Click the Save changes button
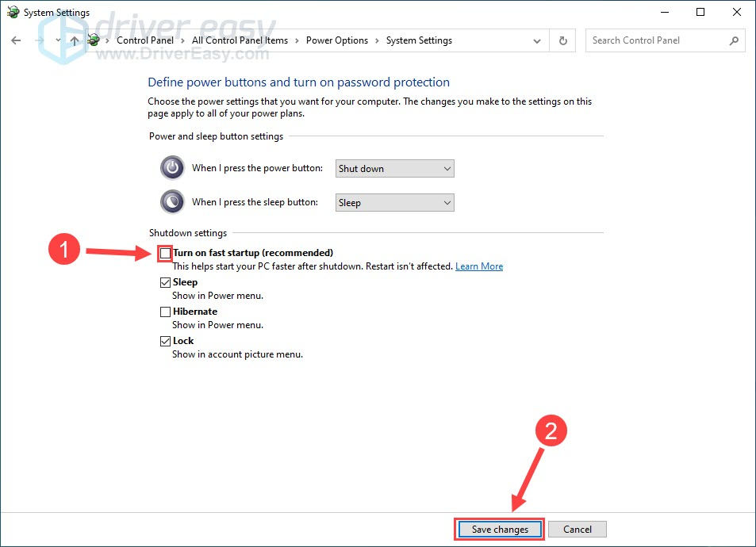The height and width of the screenshot is (547, 756). [x=499, y=529]
